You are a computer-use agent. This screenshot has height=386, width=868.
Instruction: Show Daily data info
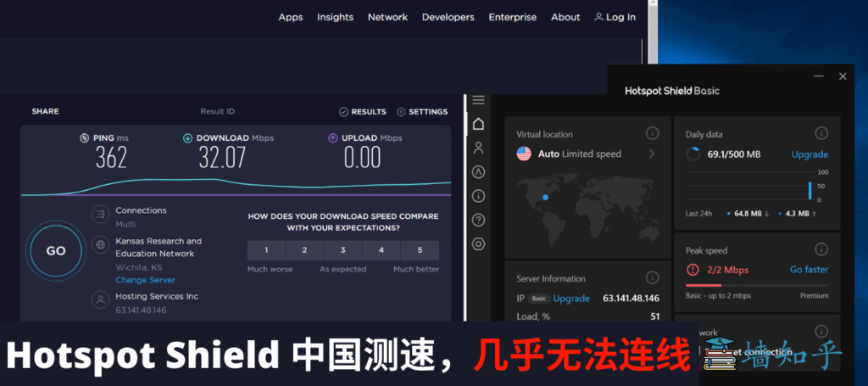tap(821, 133)
